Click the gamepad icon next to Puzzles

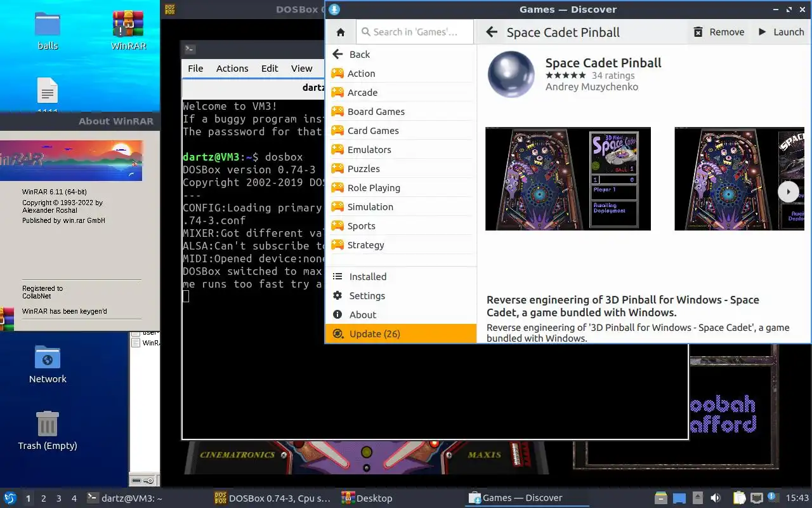pos(337,169)
